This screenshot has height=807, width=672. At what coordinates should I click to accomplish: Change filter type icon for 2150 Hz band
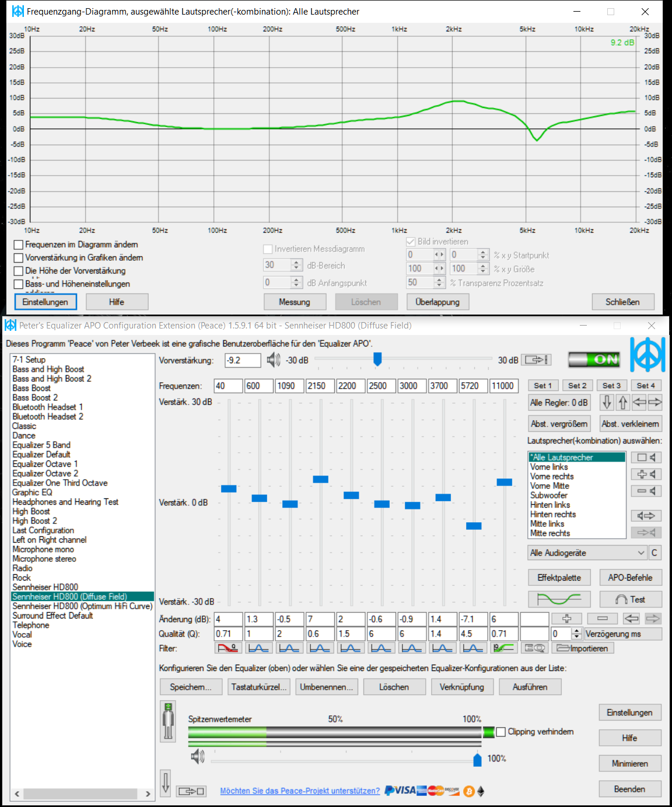(320, 648)
